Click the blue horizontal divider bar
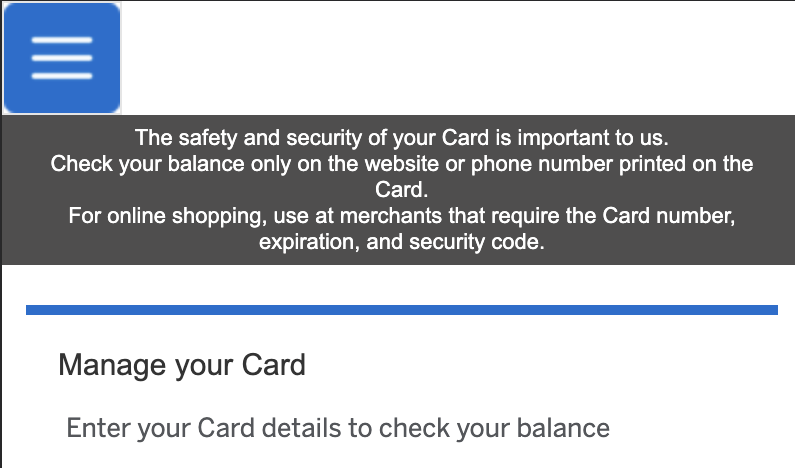 401,310
